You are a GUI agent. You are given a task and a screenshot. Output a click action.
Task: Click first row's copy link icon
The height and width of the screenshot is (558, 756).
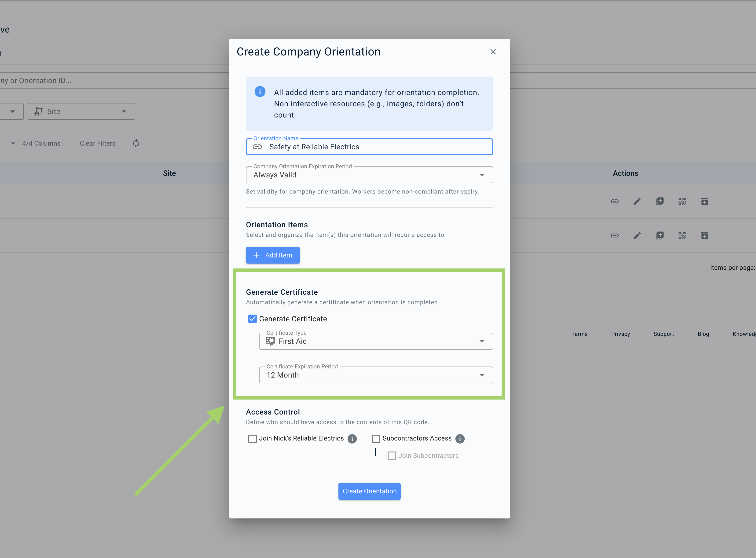pyautogui.click(x=614, y=201)
